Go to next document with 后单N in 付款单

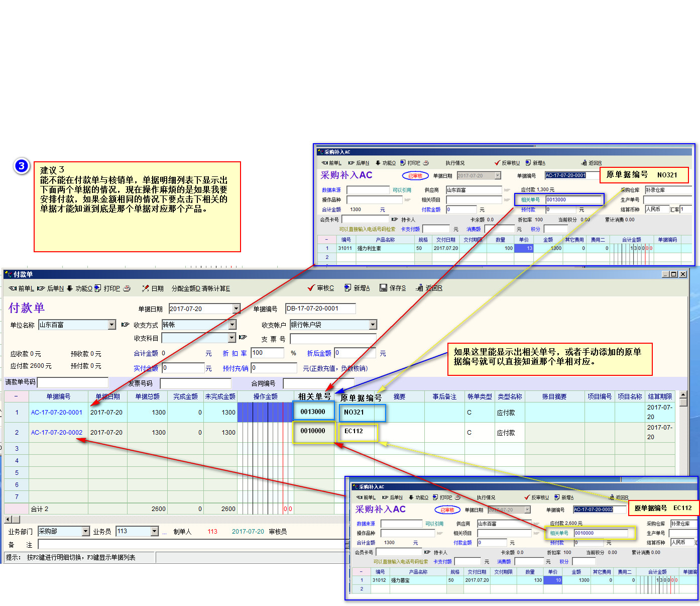tap(41, 288)
